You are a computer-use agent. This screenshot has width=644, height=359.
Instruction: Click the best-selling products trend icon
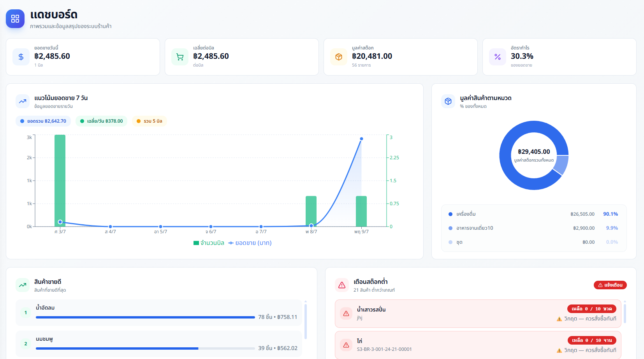click(23, 285)
